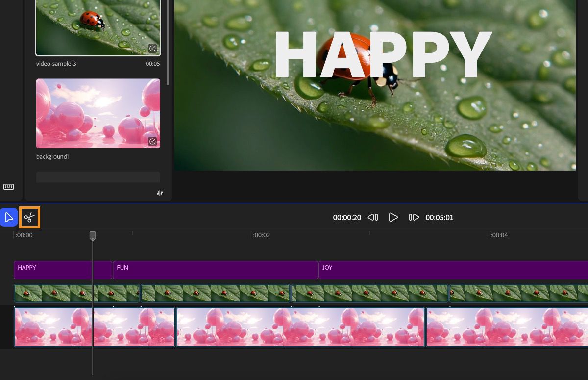Select the FUN text clip in timeline
The image size is (588, 380).
point(215,270)
